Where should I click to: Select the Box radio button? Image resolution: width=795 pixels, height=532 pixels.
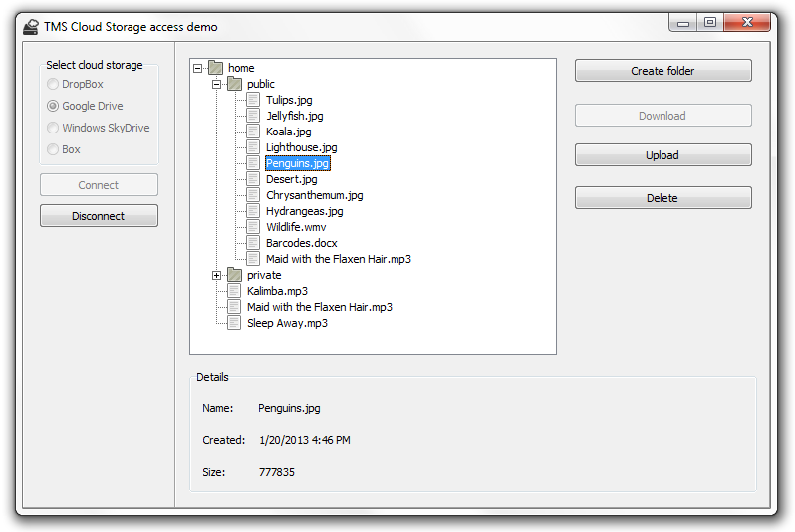pos(53,149)
